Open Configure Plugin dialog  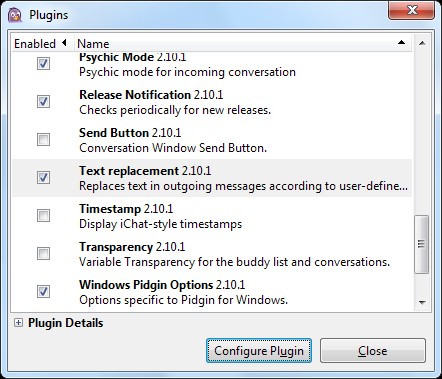click(x=259, y=351)
